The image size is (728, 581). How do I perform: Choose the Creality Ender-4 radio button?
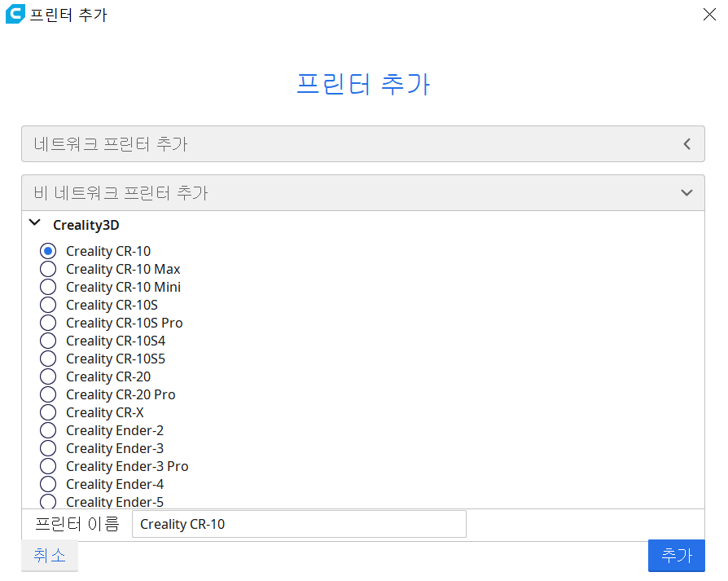point(48,484)
